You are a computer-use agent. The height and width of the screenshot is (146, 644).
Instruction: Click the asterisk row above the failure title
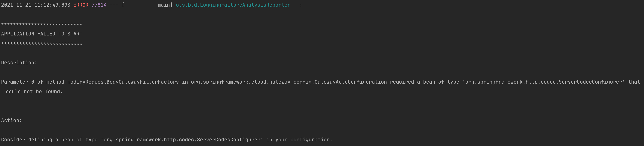coord(42,24)
